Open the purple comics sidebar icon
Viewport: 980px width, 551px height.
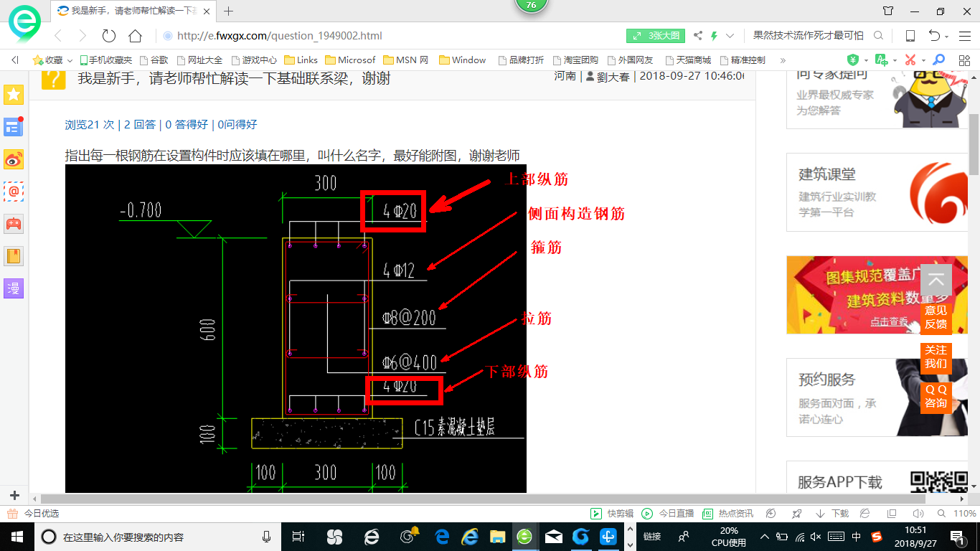14,288
